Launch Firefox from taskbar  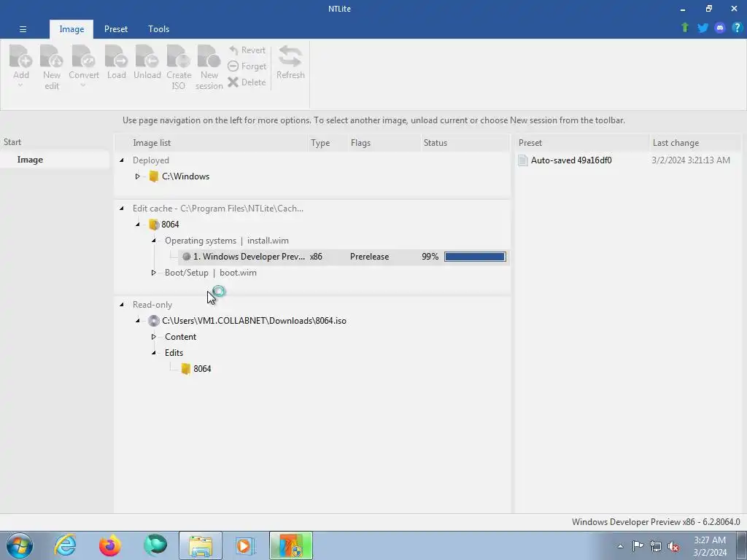click(x=110, y=545)
